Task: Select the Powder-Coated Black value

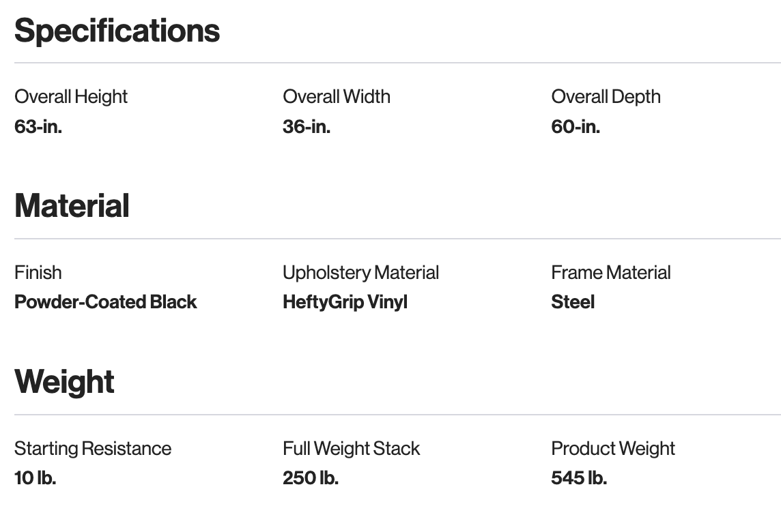Action: point(106,302)
